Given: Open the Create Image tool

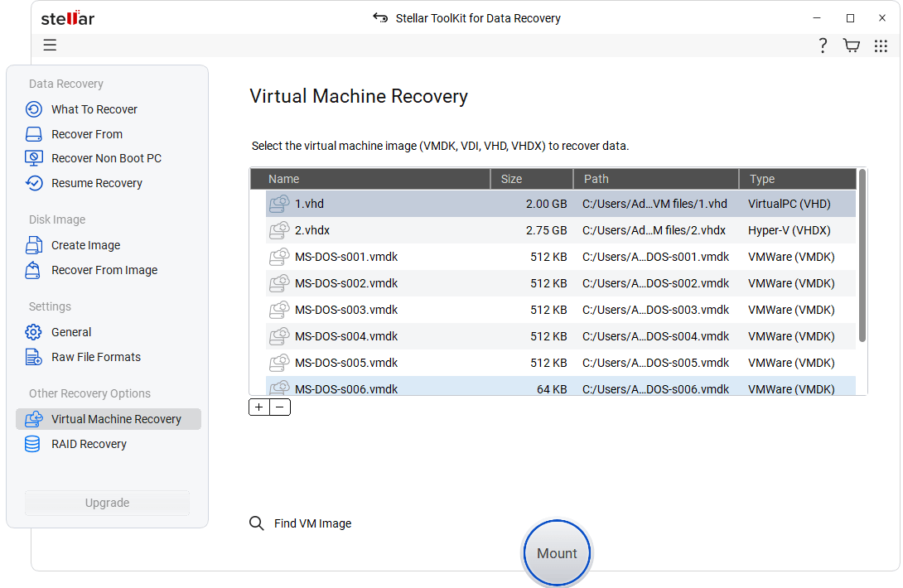Looking at the screenshot, I should point(89,245).
